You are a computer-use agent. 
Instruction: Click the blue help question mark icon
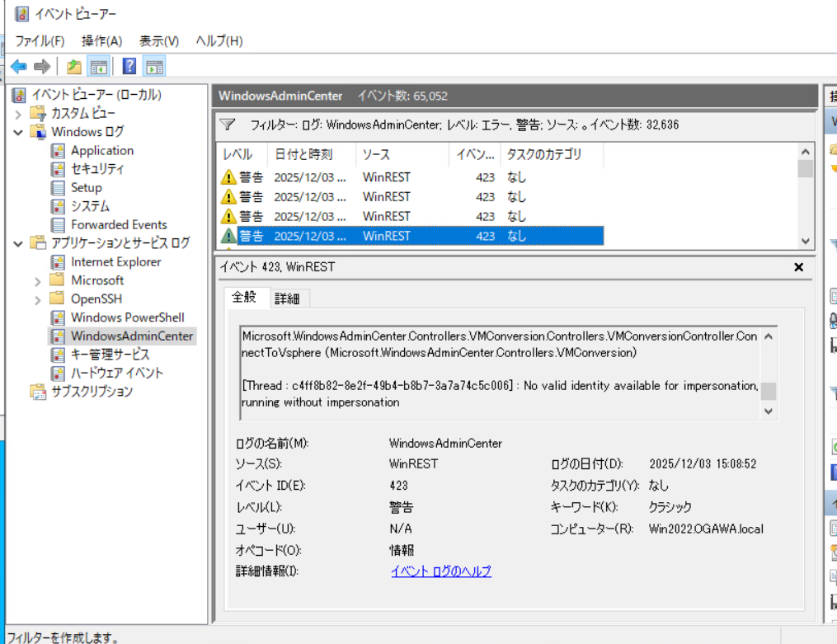[x=129, y=67]
